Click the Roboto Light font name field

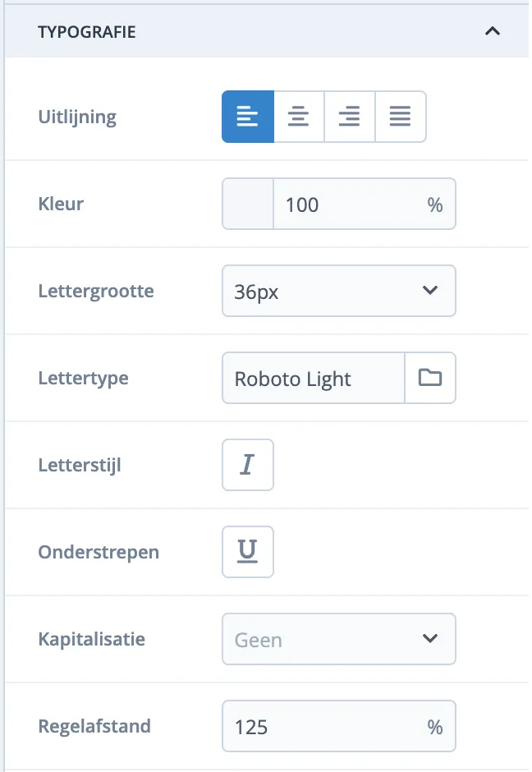312,378
